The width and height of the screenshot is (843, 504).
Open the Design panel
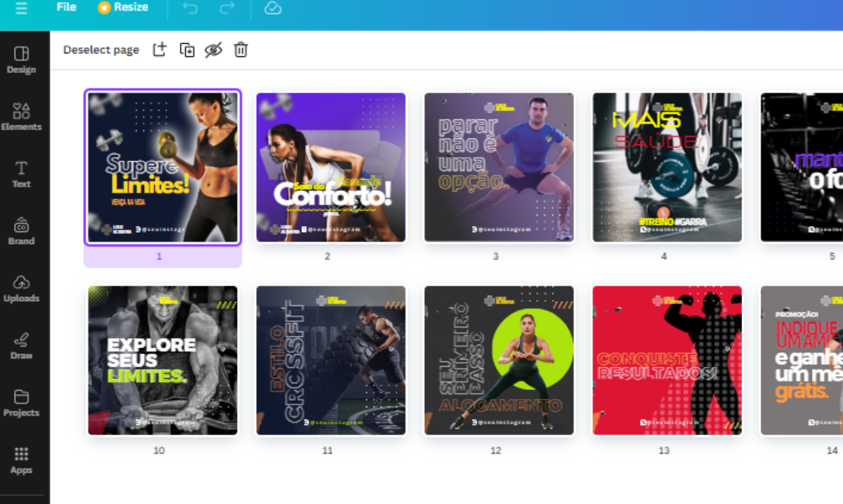(x=21, y=60)
